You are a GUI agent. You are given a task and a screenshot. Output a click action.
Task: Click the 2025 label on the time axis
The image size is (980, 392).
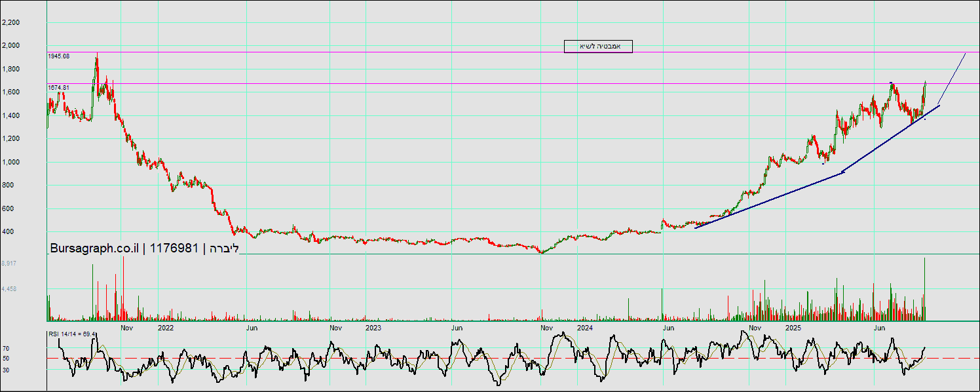[793, 327]
